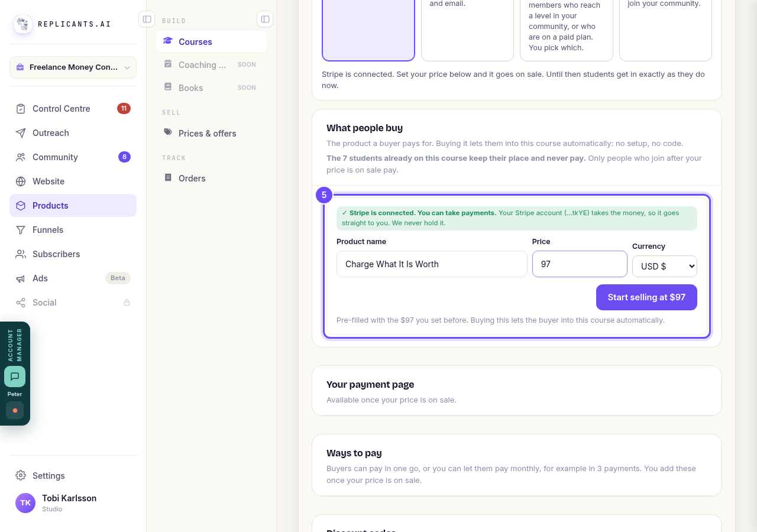This screenshot has height=532, width=757.
Task: Click the purple 8 badge on Community
Action: click(124, 157)
